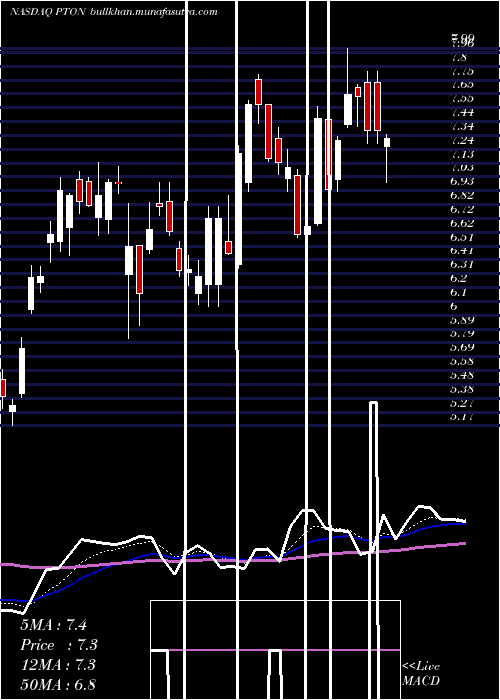This screenshot has height=700, width=500.
Task: Click the 6.1 price axis label
Action: [x=459, y=292]
